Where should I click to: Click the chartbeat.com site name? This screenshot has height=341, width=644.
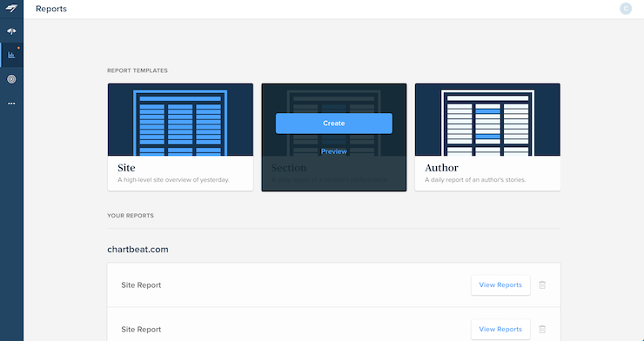tap(138, 250)
